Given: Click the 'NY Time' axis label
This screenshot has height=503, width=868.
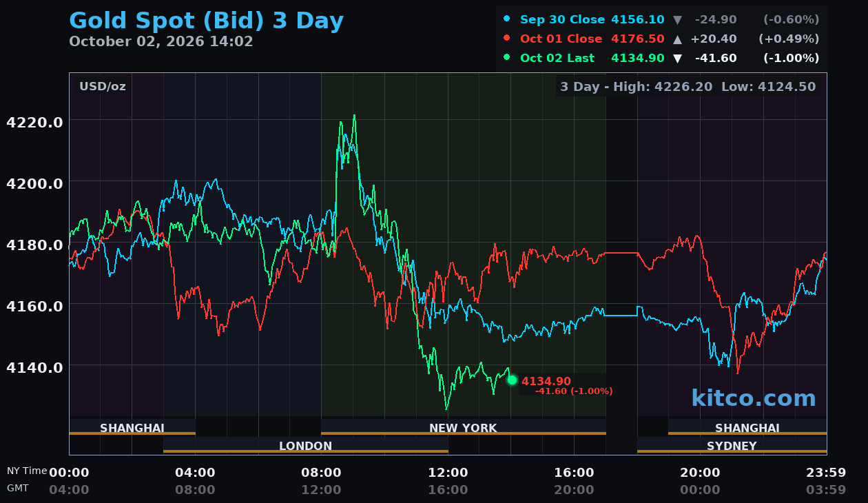Looking at the screenshot, I should click(27, 471).
